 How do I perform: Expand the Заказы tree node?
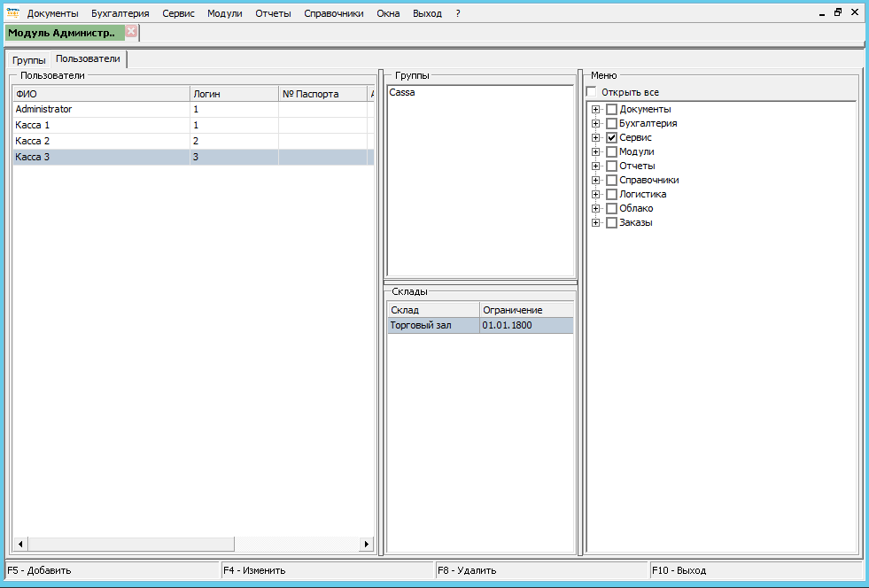[x=596, y=223]
